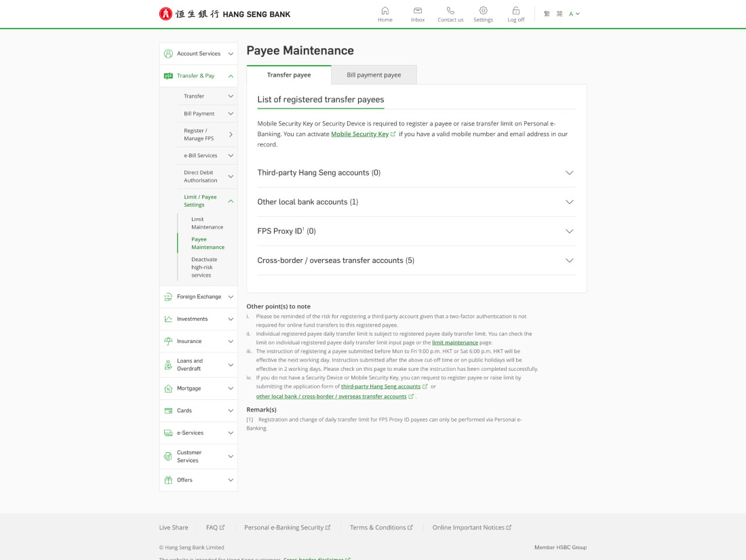The image size is (746, 560).
Task: Click the Log off lock icon
Action: tap(516, 11)
